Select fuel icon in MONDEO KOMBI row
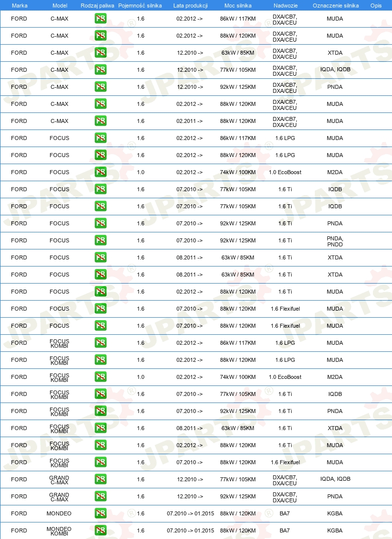The image size is (392, 539). [x=101, y=530]
